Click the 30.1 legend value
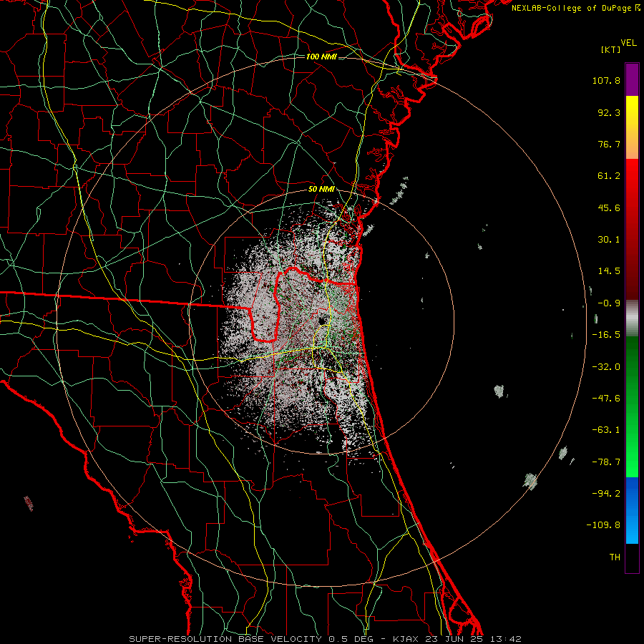 [x=609, y=240]
